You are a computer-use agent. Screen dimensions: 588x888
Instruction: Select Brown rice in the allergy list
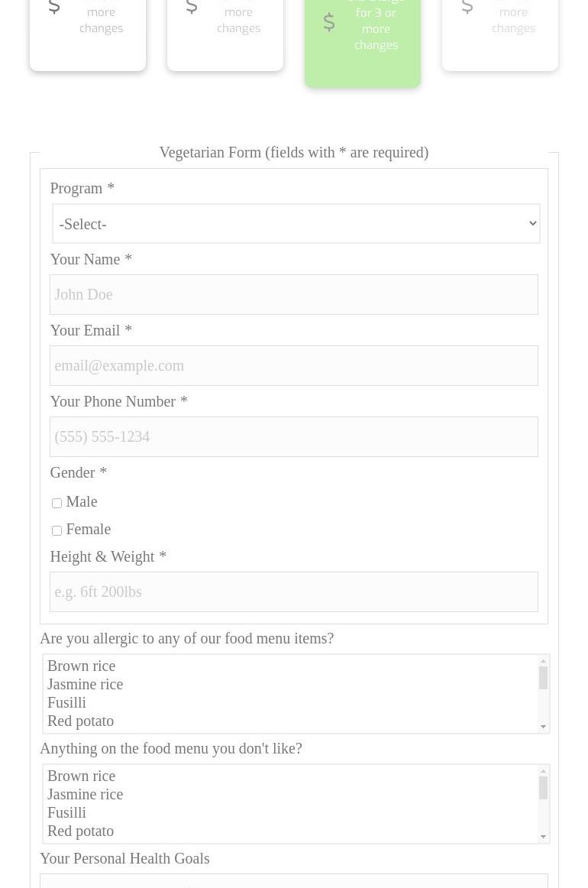[x=82, y=666]
